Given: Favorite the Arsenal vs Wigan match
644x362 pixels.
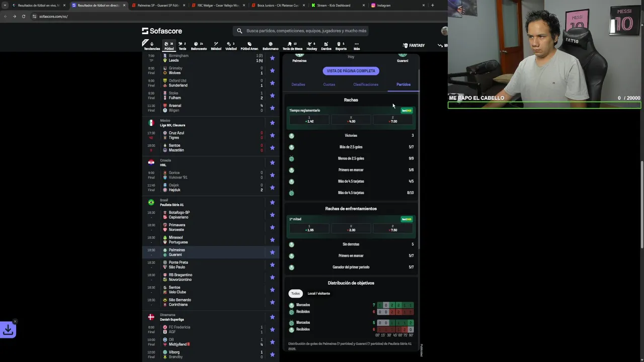Looking at the screenshot, I should [272, 108].
